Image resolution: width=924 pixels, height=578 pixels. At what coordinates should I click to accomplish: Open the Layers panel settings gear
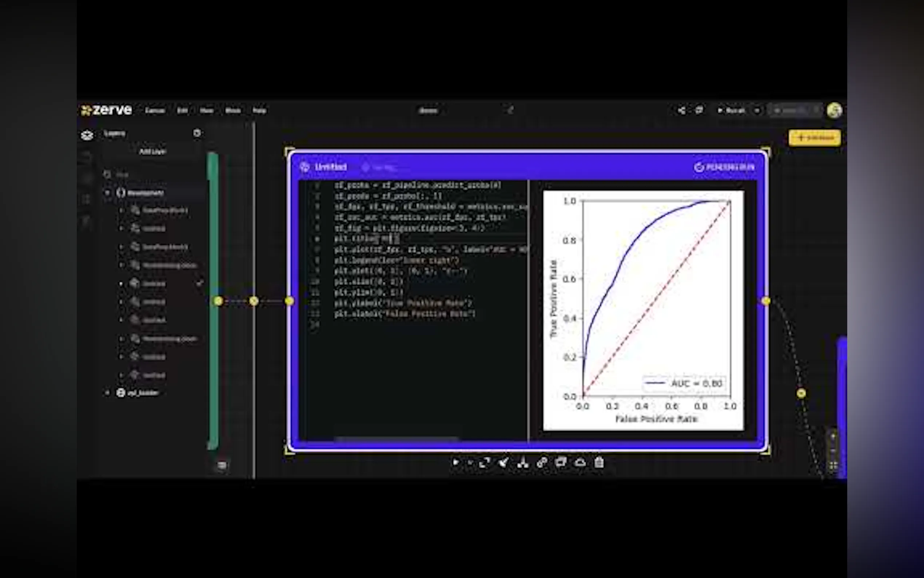(197, 133)
